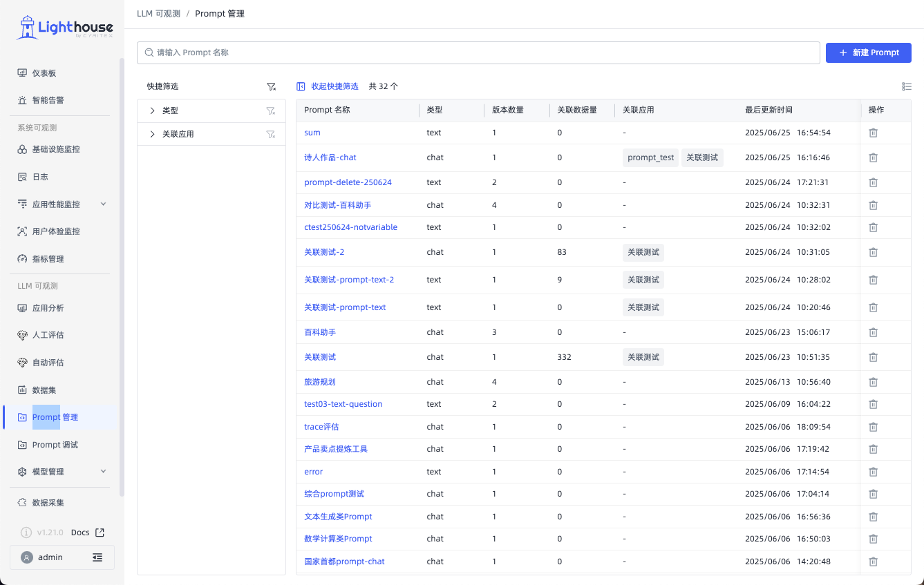The width and height of the screenshot is (924, 585).
Task: Open Docs external link icon
Action: [100, 533]
